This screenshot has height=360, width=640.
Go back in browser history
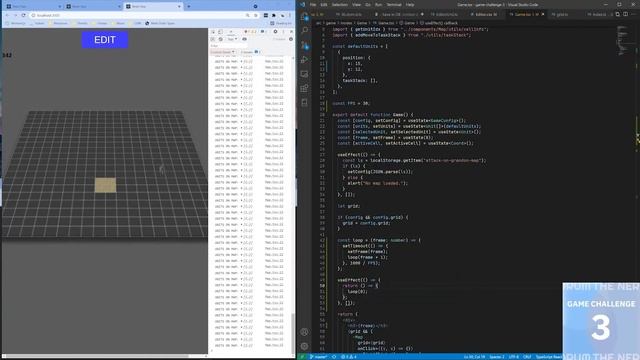click(7, 15)
